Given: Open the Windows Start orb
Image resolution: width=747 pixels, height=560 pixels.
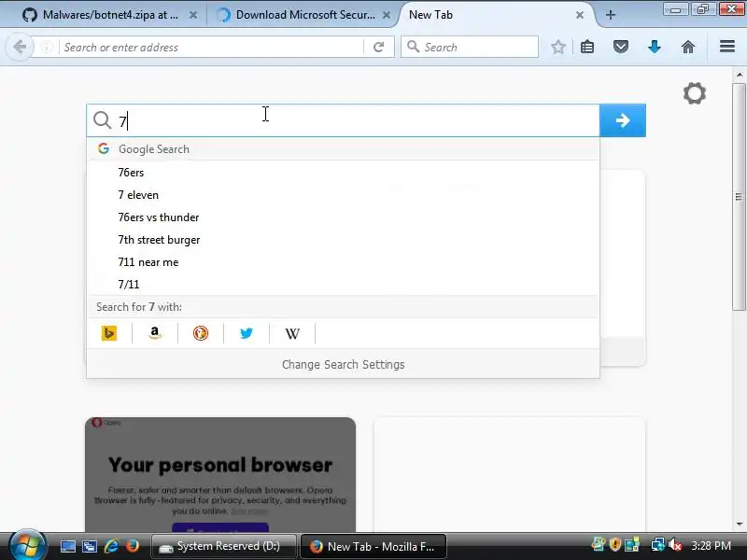Looking at the screenshot, I should [x=27, y=546].
